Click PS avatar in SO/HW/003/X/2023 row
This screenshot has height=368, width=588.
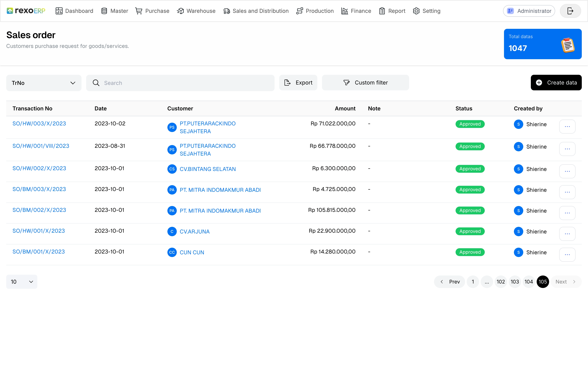[172, 127]
